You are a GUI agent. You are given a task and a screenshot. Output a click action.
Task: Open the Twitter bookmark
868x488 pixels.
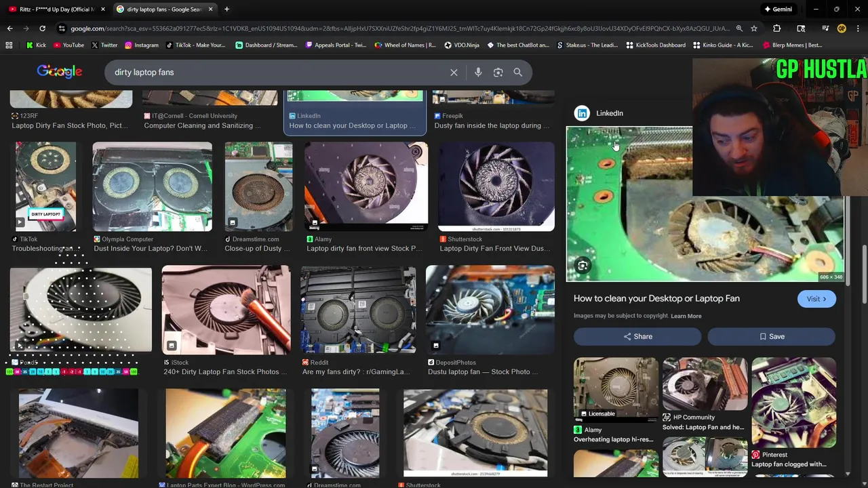pyautogui.click(x=104, y=45)
